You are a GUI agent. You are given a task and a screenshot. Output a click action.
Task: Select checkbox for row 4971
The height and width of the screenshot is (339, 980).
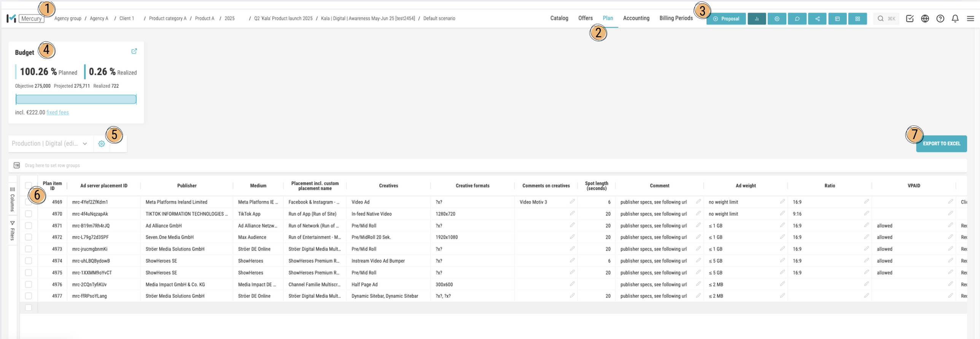28,226
